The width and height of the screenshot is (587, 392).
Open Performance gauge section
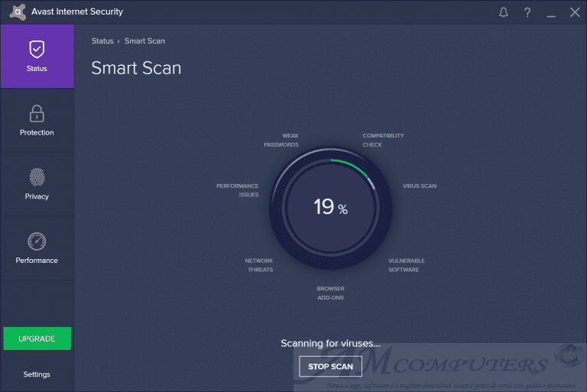point(37,248)
